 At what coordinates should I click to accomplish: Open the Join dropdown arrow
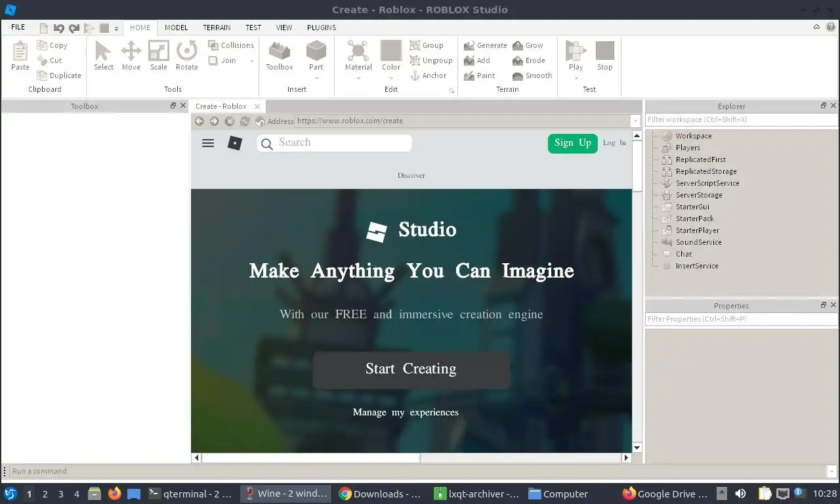[x=251, y=61]
